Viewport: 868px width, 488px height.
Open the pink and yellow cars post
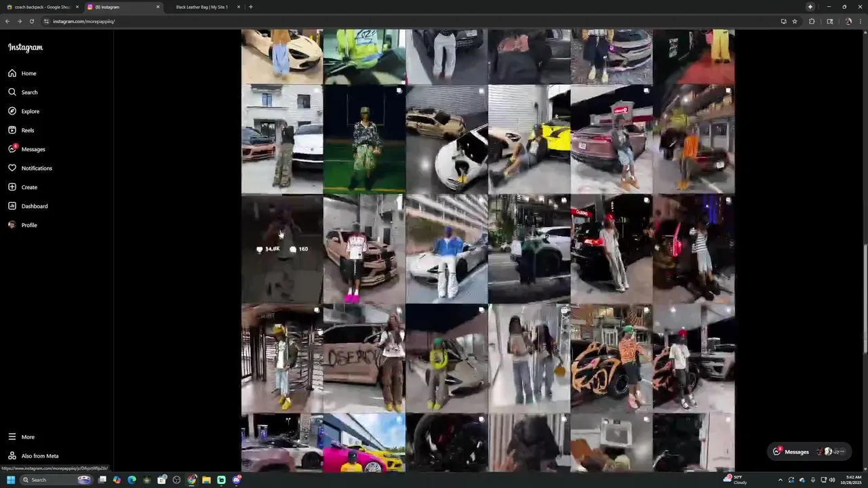(x=364, y=443)
